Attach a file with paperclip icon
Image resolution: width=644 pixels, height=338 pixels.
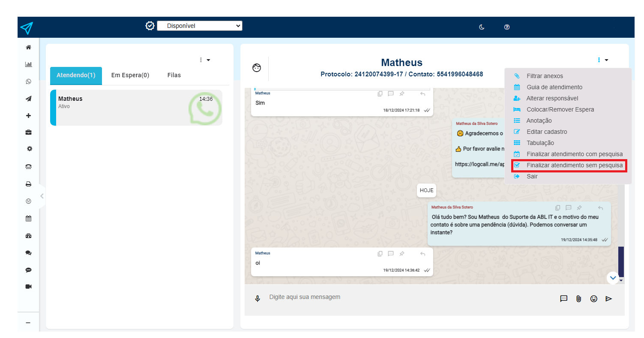tap(578, 299)
